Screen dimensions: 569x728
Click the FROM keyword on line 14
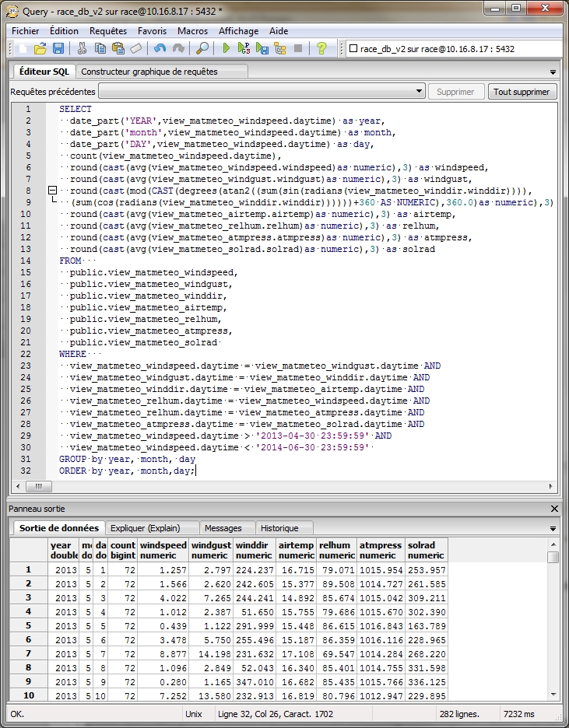[70, 261]
